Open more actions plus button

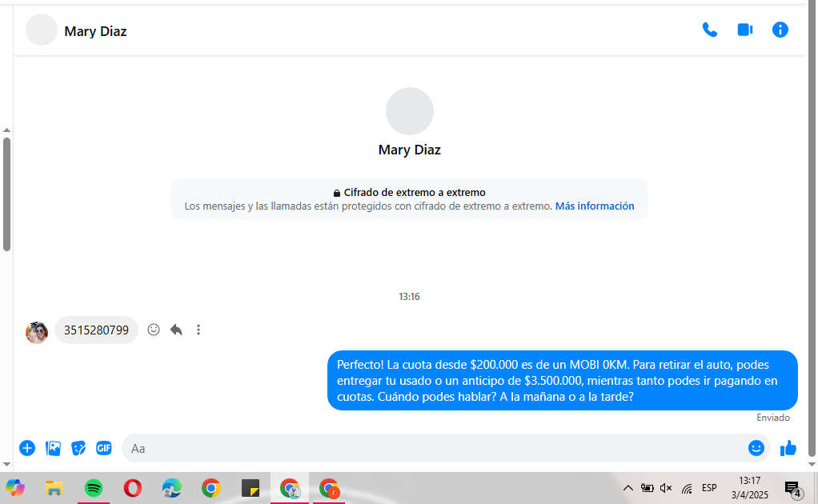coord(27,448)
